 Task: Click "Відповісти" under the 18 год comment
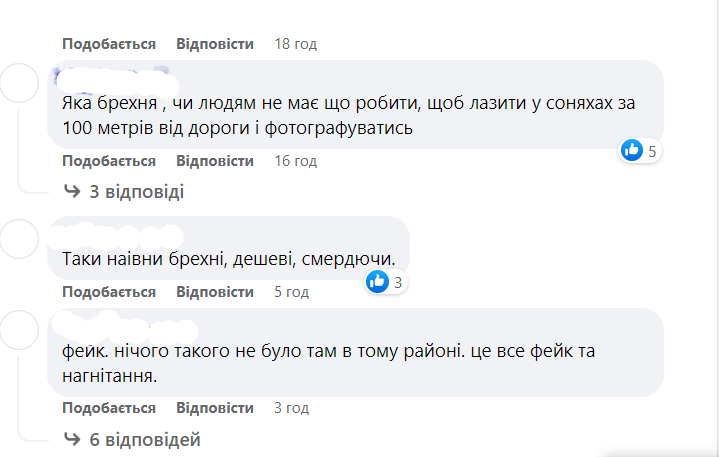point(215,44)
